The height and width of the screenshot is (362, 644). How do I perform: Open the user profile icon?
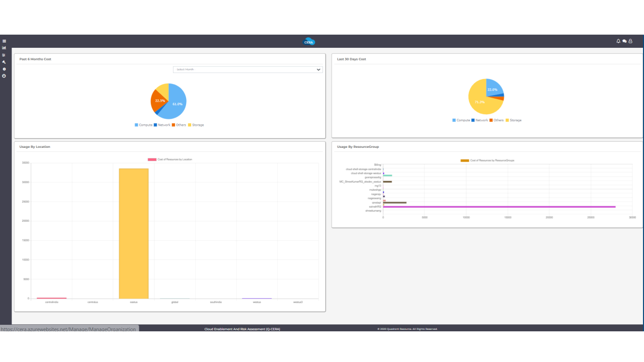pos(630,41)
